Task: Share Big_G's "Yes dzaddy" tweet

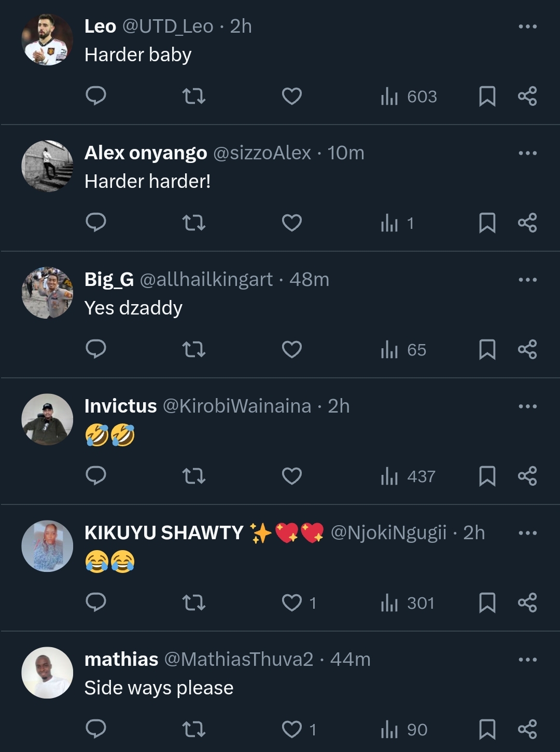Action: [527, 349]
